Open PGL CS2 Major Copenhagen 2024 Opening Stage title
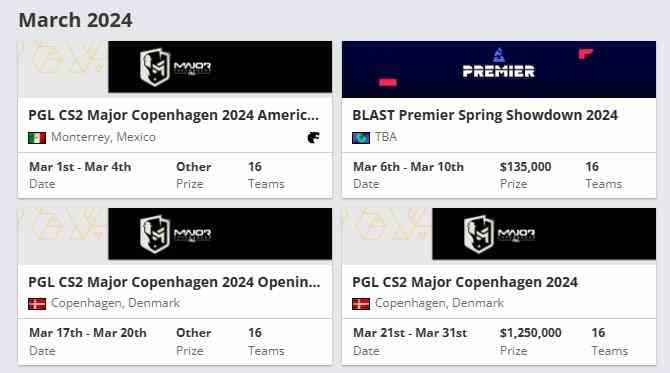Screen dimensions: 670x373 pyautogui.click(x=174, y=282)
